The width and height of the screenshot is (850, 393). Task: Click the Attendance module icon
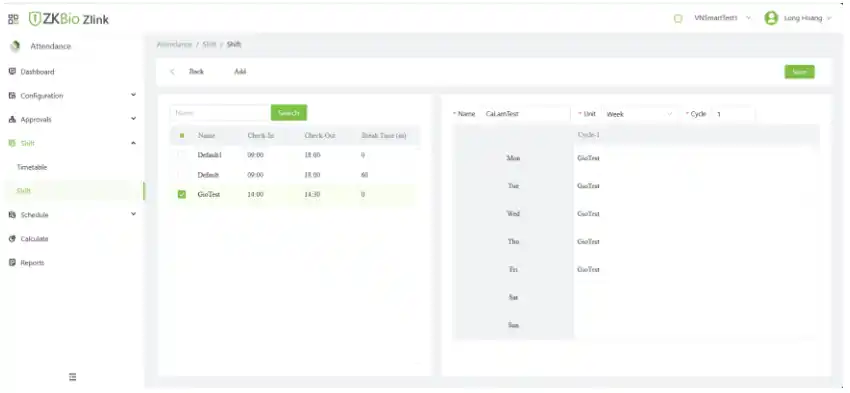15,46
